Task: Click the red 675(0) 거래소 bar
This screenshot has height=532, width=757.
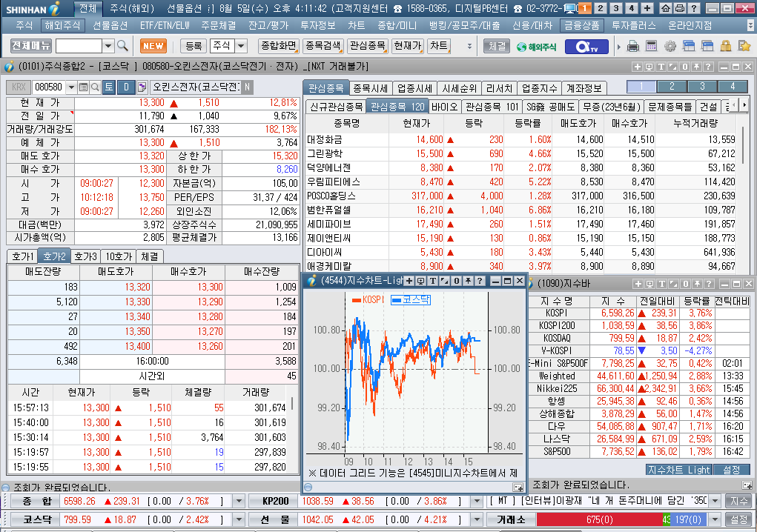Action: (x=600, y=520)
